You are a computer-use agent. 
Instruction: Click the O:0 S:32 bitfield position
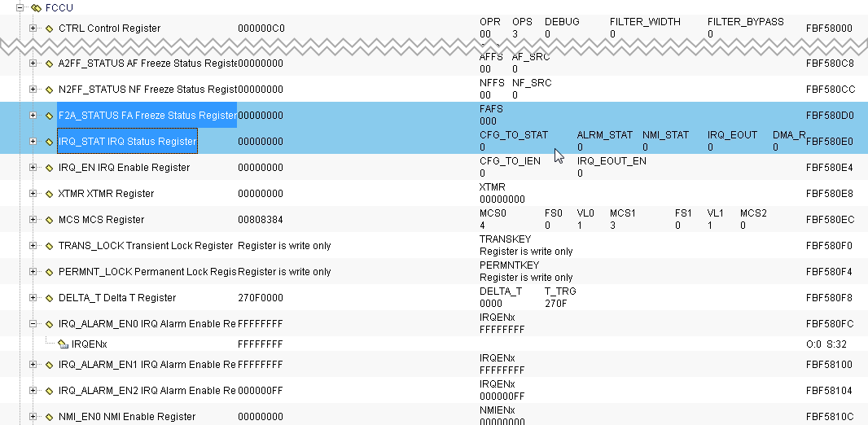[x=826, y=344]
